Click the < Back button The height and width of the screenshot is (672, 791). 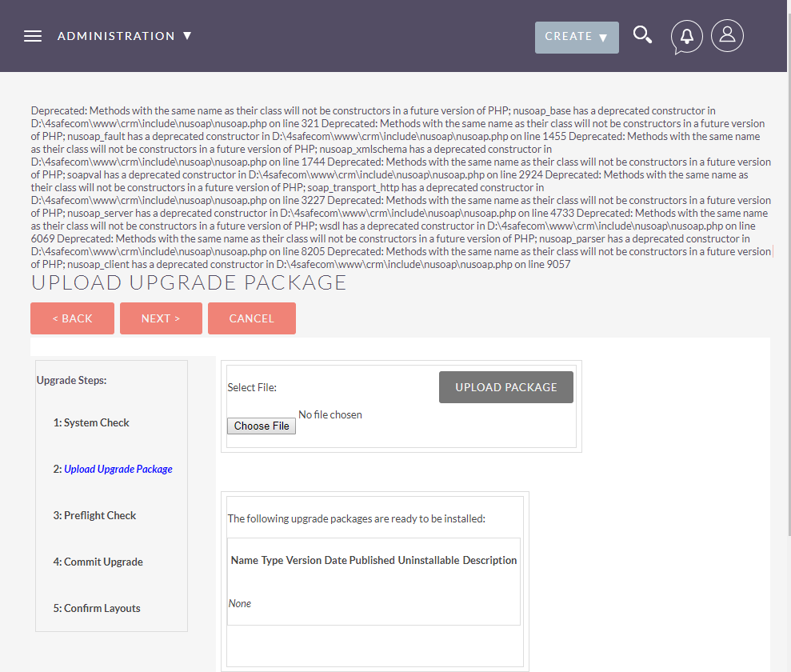click(72, 318)
